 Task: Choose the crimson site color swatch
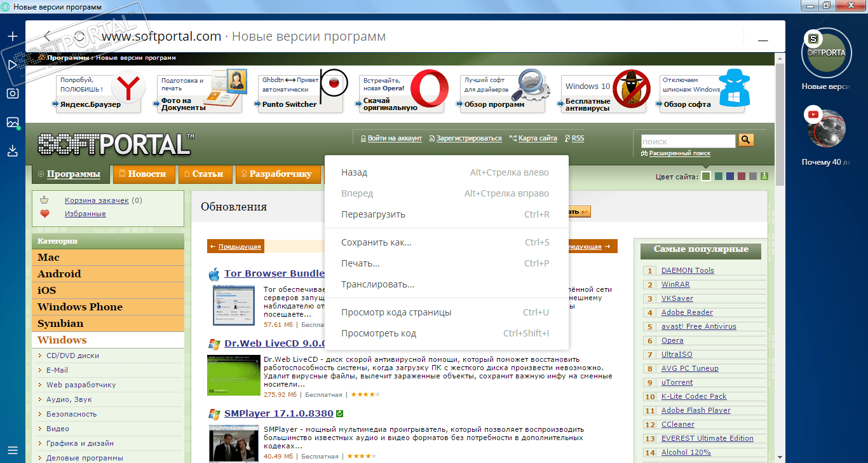[x=742, y=176]
